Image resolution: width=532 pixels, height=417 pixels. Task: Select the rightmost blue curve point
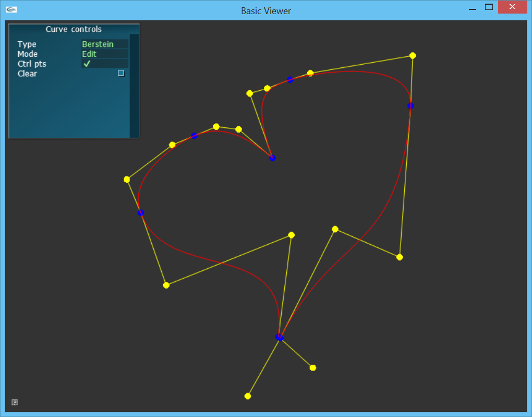pos(410,106)
